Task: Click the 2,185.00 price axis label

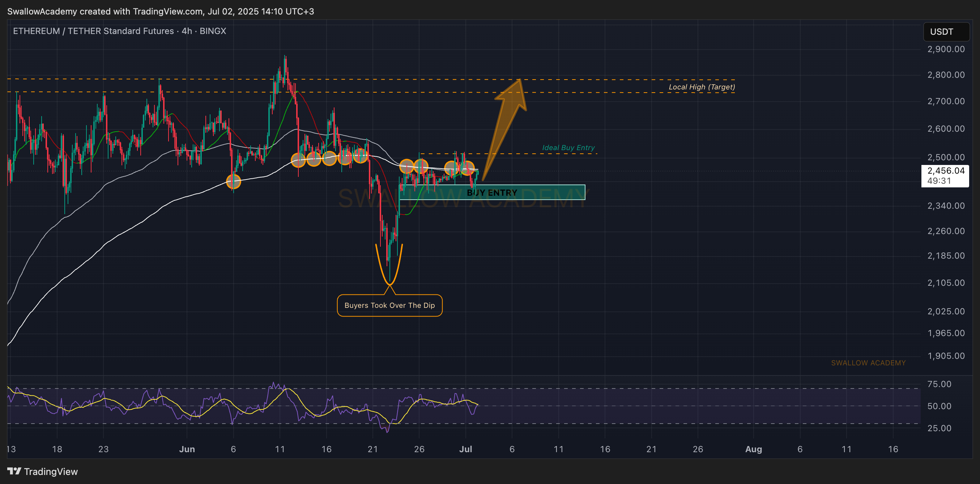Action: pos(946,256)
